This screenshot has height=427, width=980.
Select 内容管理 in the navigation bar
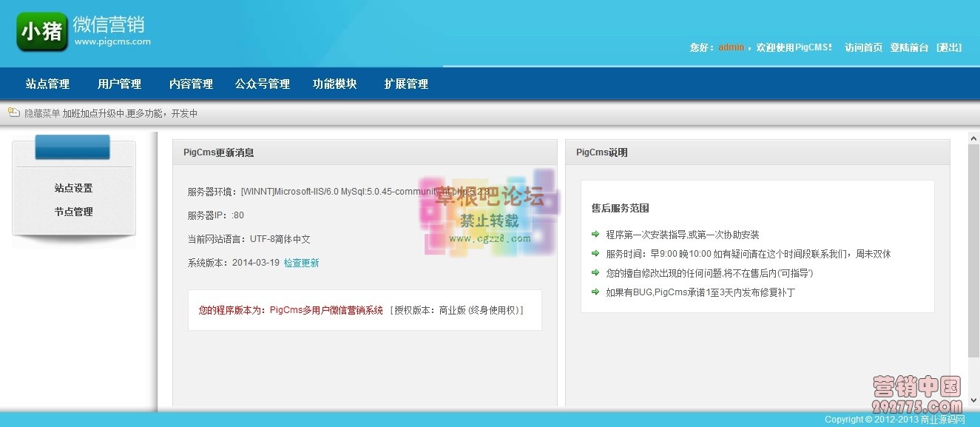[191, 84]
